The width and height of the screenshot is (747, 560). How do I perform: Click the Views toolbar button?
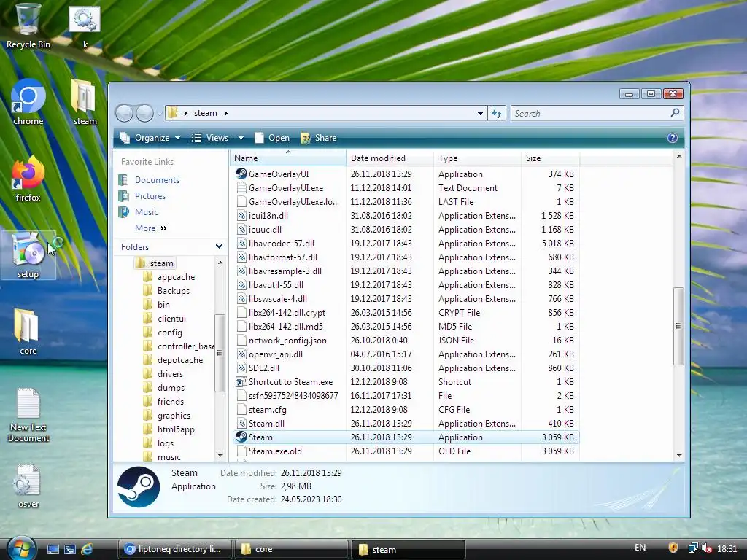[x=210, y=138]
